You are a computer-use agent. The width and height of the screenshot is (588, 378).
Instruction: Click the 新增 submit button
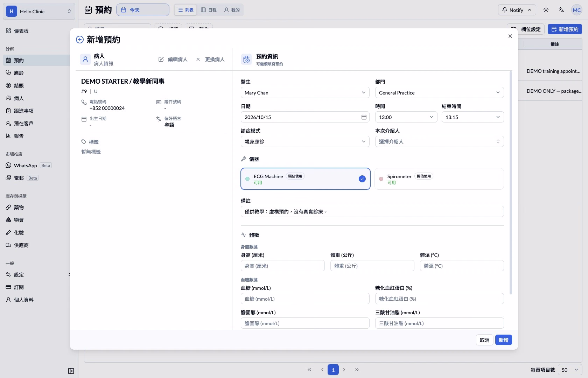[x=503, y=340]
